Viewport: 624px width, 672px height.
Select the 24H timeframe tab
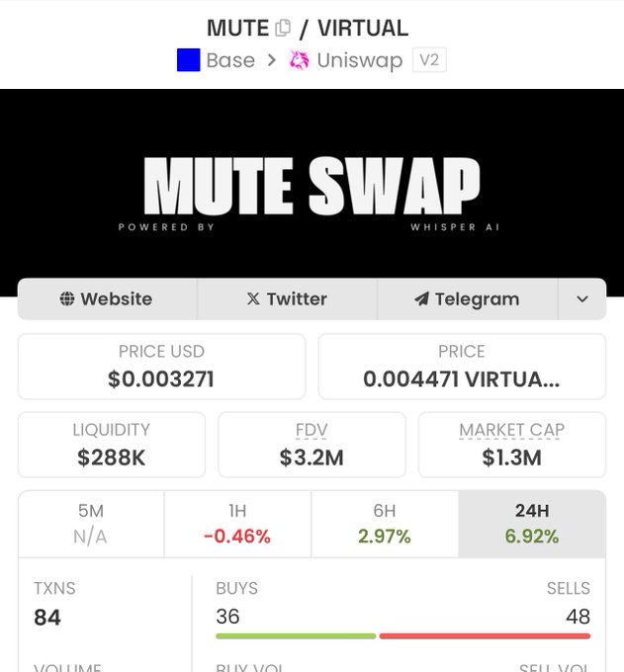(532, 524)
